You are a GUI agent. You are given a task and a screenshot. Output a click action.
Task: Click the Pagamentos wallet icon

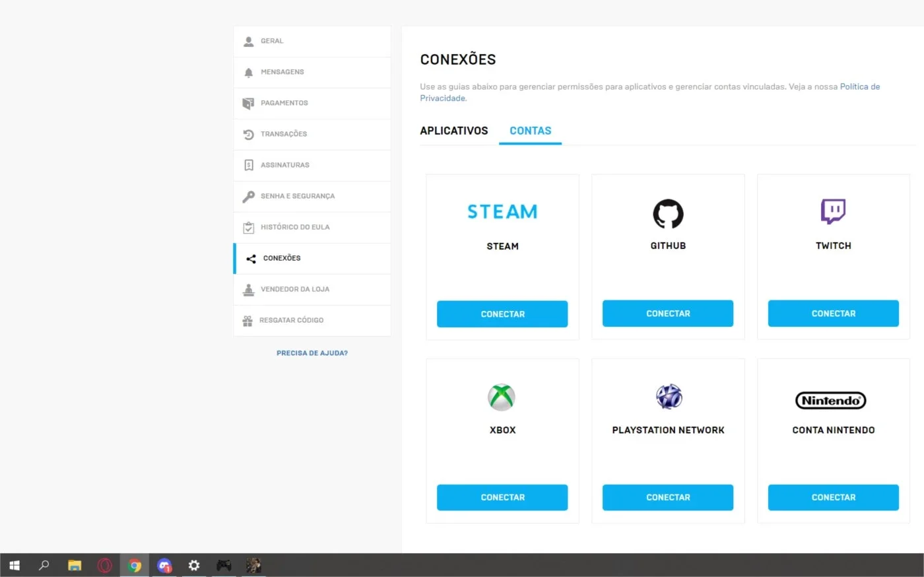248,104
